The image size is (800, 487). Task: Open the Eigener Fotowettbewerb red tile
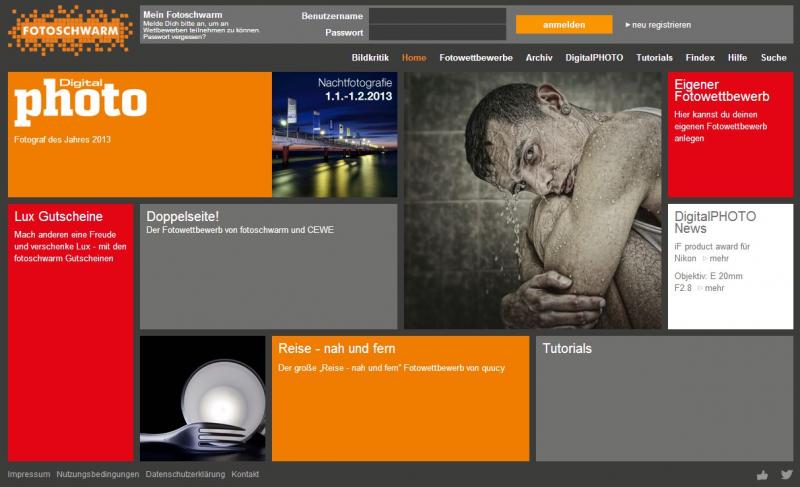(730, 135)
